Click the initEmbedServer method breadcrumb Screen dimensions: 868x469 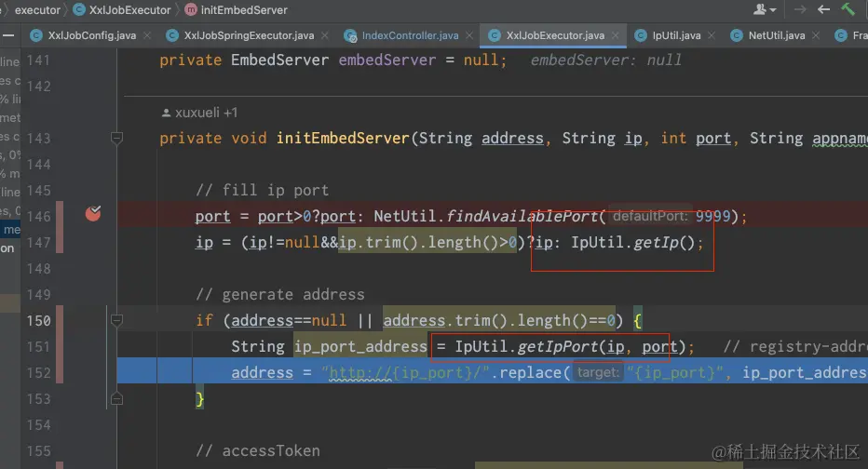pyautogui.click(x=244, y=10)
